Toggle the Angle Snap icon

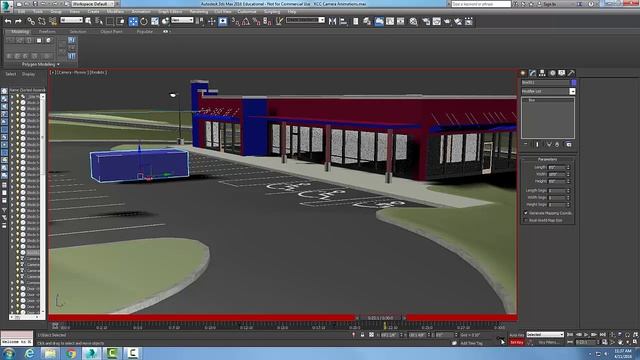point(246,22)
